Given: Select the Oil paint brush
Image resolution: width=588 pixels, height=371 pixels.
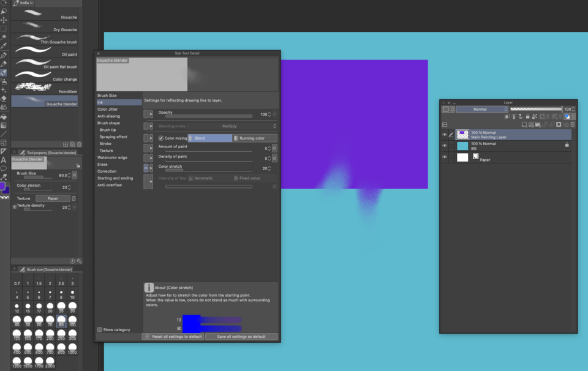Looking at the screenshot, I should click(45, 51).
